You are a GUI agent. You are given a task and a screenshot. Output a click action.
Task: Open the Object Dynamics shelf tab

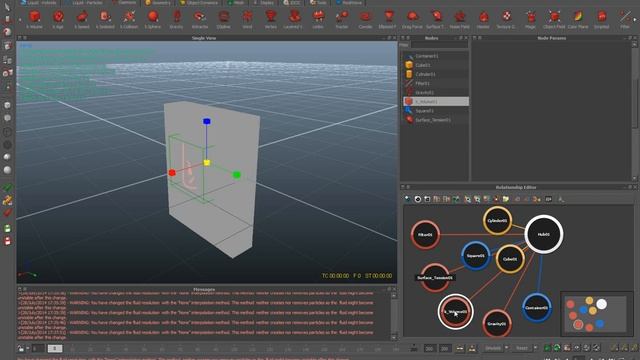pyautogui.click(x=200, y=2)
